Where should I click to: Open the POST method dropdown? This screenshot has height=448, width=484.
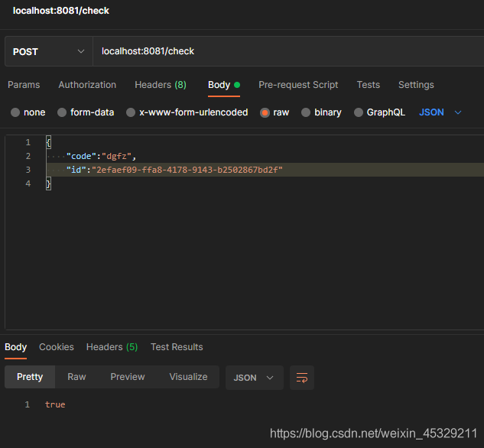49,51
